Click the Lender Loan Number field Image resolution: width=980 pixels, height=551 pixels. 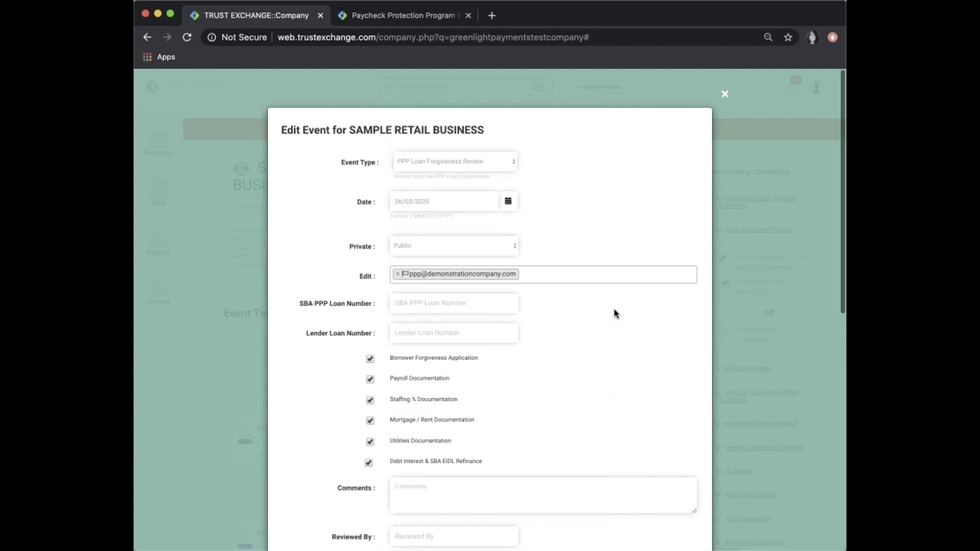(454, 333)
